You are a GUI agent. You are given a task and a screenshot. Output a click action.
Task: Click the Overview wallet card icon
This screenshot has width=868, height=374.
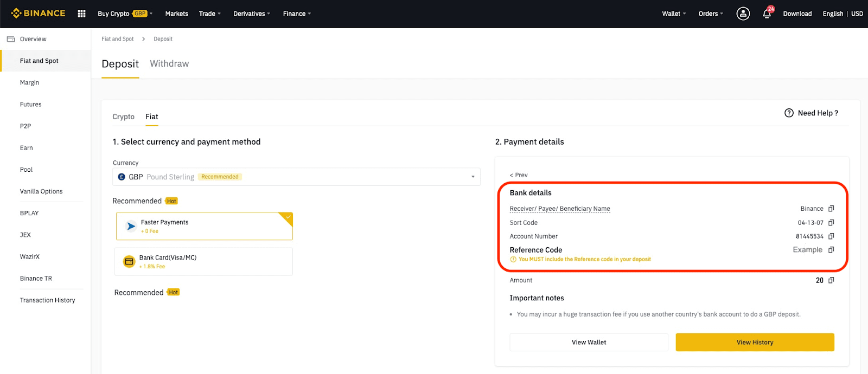[11, 39]
